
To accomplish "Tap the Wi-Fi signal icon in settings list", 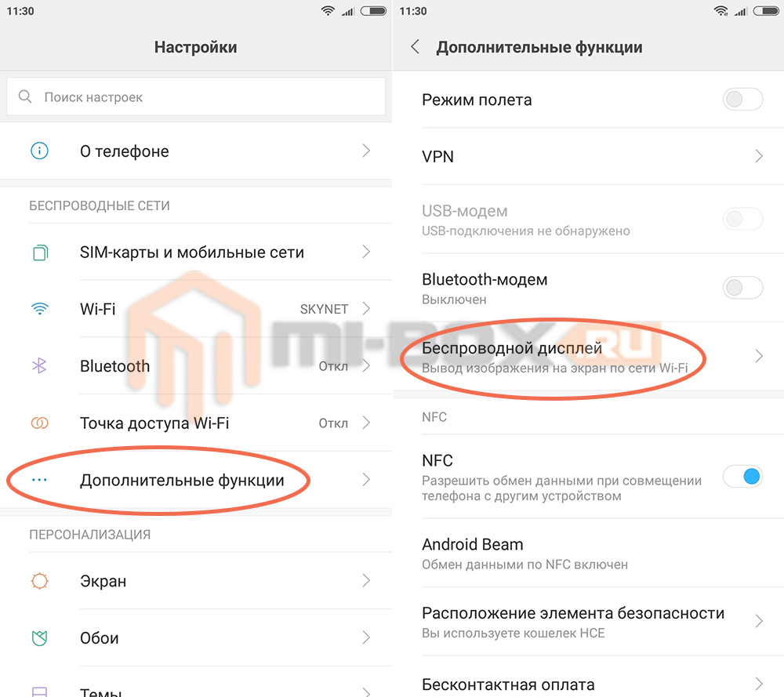I will point(39,308).
